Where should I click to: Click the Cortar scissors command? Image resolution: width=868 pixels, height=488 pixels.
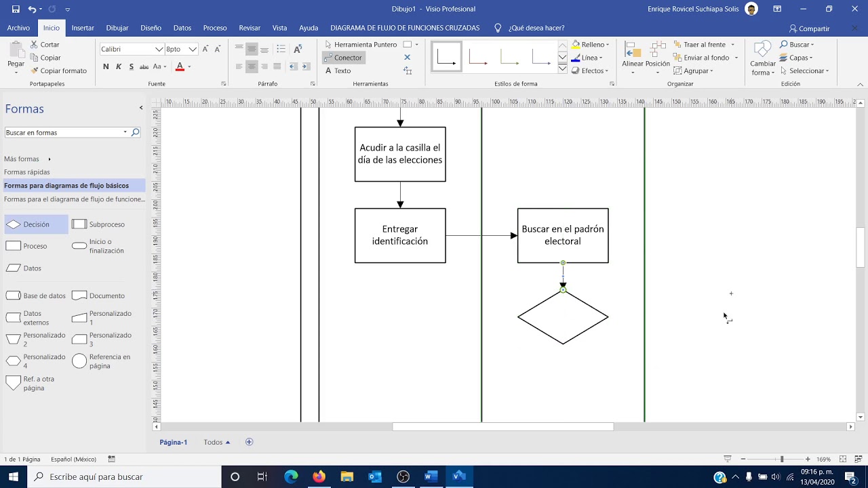click(x=45, y=45)
